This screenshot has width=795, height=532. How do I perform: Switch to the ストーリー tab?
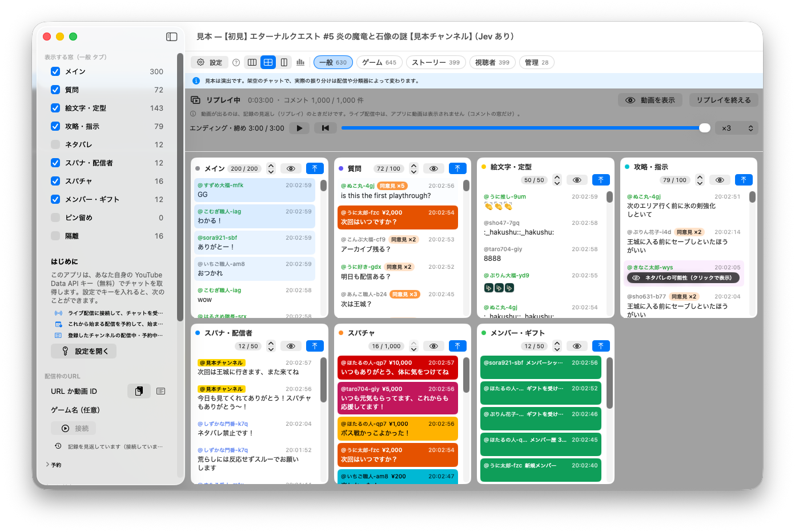coord(436,62)
